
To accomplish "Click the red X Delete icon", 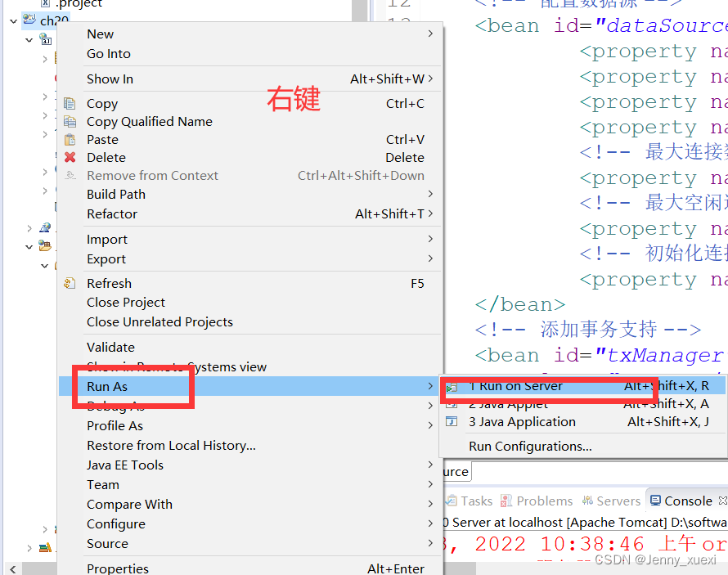I will click(x=70, y=158).
